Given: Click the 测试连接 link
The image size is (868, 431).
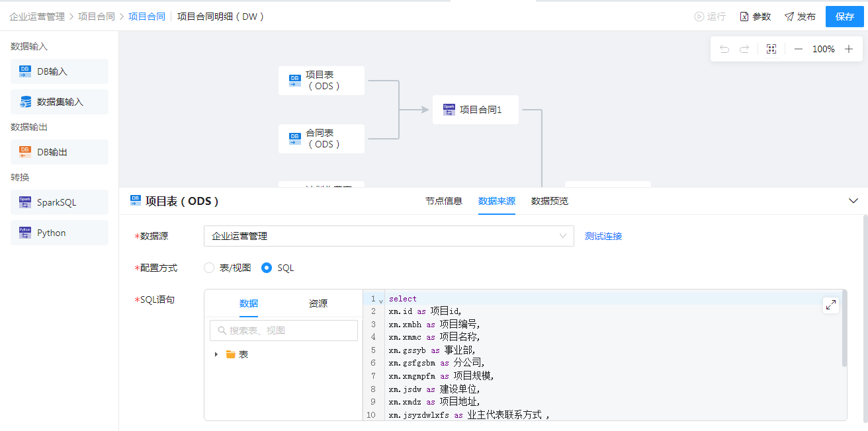Looking at the screenshot, I should [603, 236].
